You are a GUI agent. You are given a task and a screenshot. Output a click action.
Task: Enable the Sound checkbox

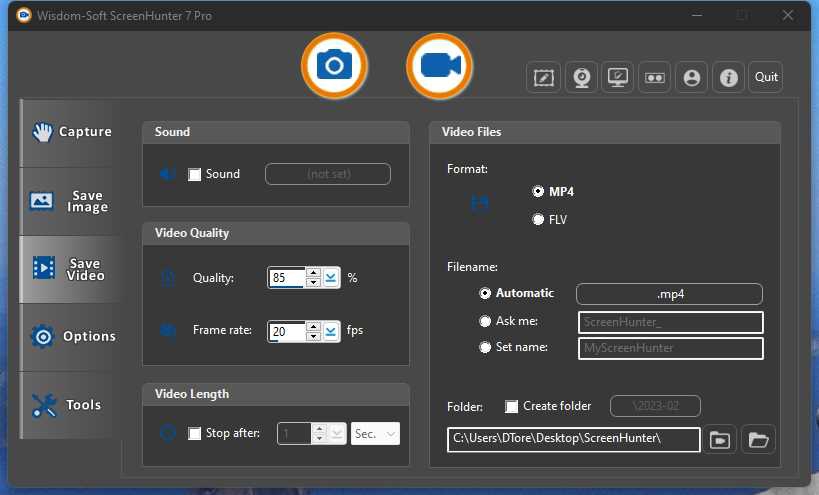(194, 174)
